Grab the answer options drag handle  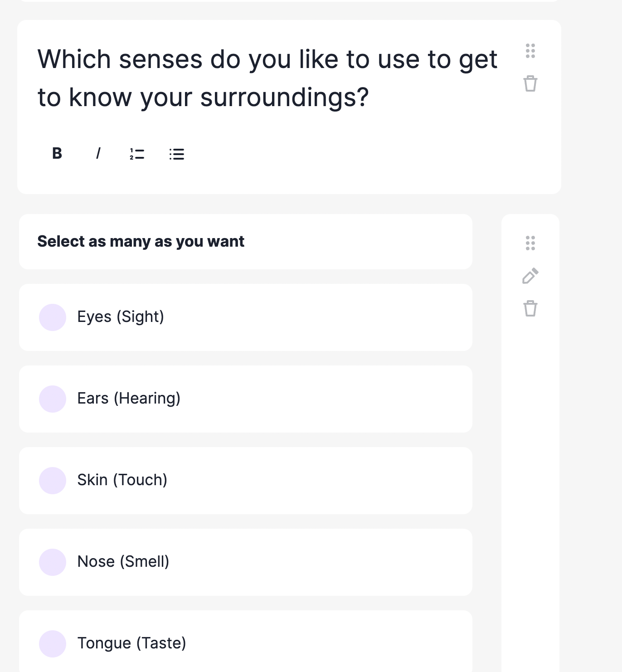tap(530, 243)
